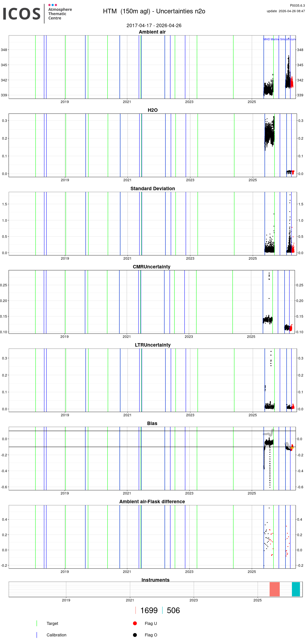Viewport: 308px width, 644px height.
Task: Click the H2O panel title
Action: 152,110
